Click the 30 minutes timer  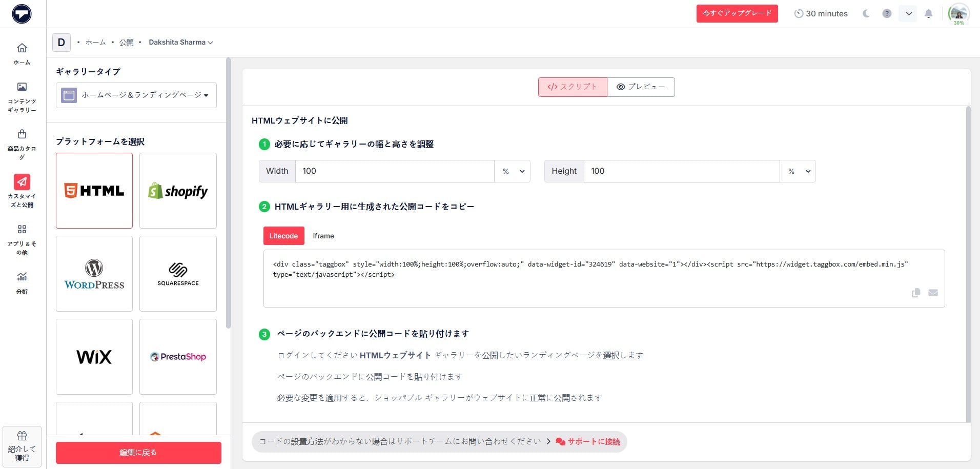[x=821, y=14]
